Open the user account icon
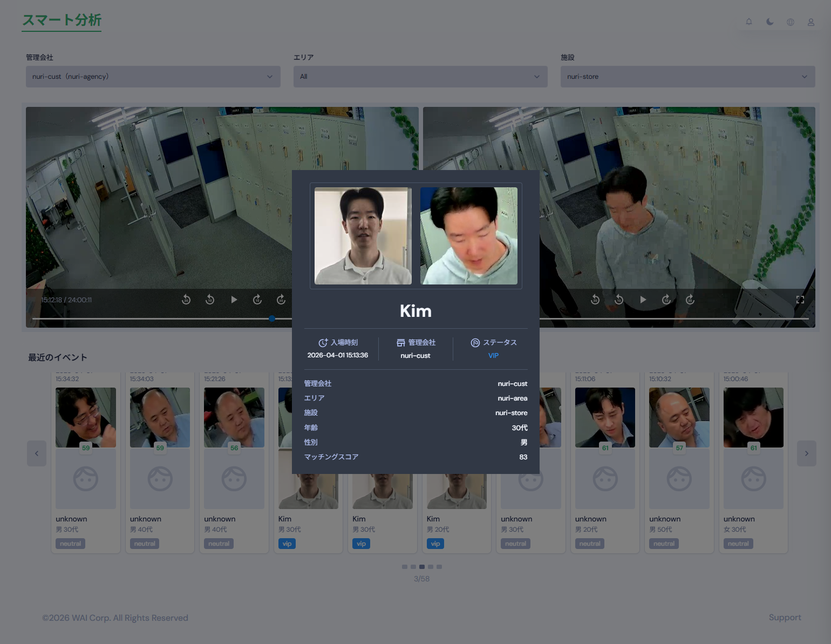The image size is (831, 644). [x=811, y=22]
